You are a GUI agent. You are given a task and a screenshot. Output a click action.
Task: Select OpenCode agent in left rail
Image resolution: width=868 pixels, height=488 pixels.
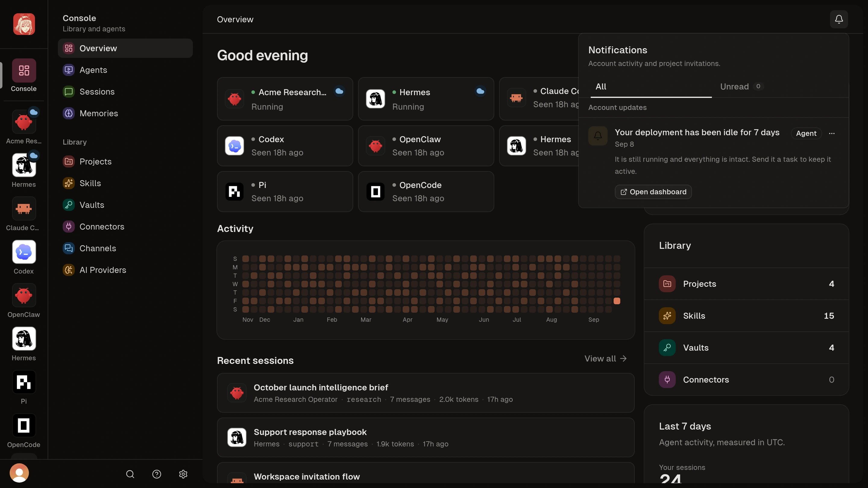[x=24, y=431]
